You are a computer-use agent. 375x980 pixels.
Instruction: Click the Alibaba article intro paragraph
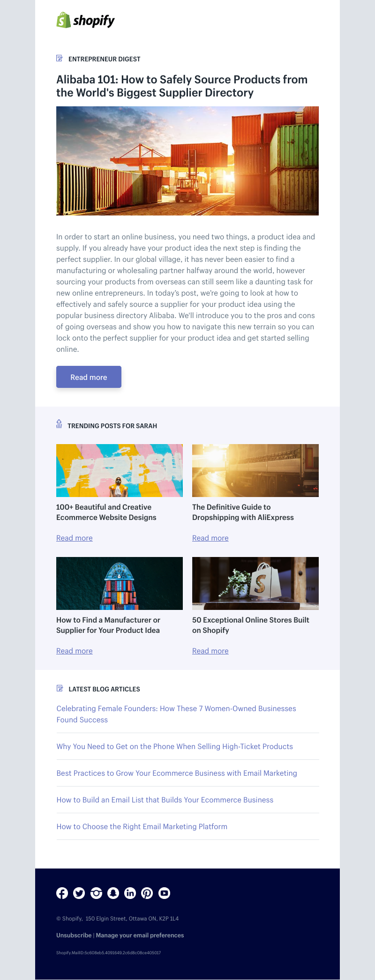[186, 293]
